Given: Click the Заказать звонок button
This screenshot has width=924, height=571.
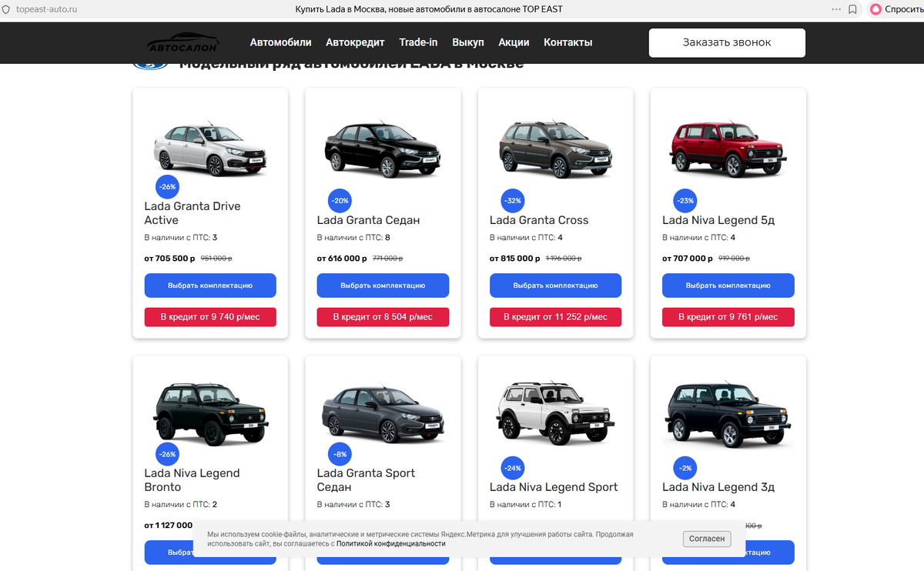Looking at the screenshot, I should coord(727,42).
